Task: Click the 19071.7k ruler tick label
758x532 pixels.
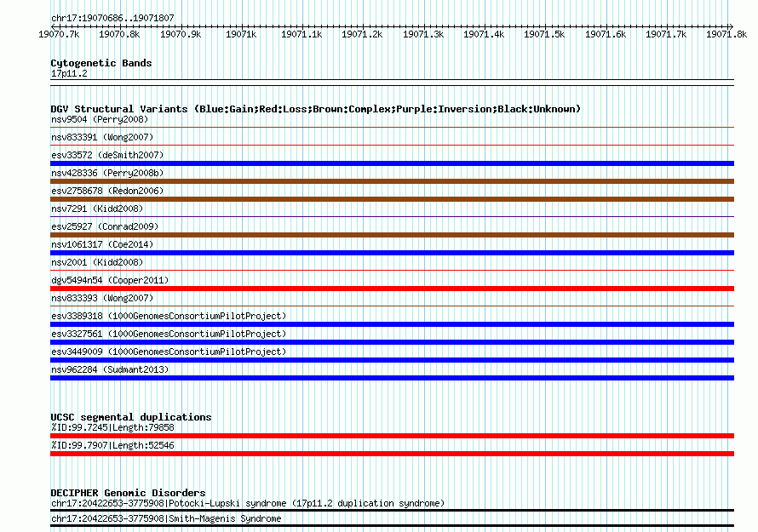Action: click(x=666, y=34)
